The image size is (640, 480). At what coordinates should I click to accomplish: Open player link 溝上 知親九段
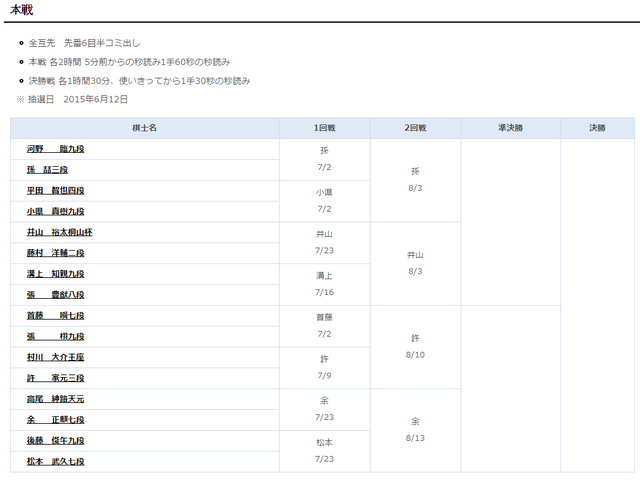pos(56,274)
